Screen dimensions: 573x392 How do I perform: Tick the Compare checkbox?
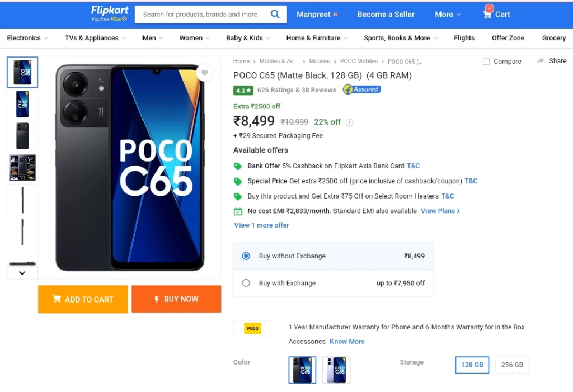click(486, 62)
